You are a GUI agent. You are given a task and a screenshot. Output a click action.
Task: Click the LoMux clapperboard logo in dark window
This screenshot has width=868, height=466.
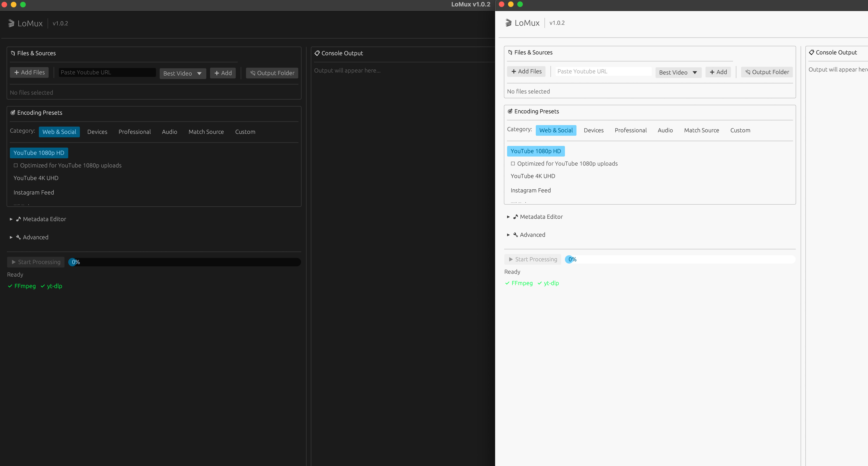pos(11,23)
